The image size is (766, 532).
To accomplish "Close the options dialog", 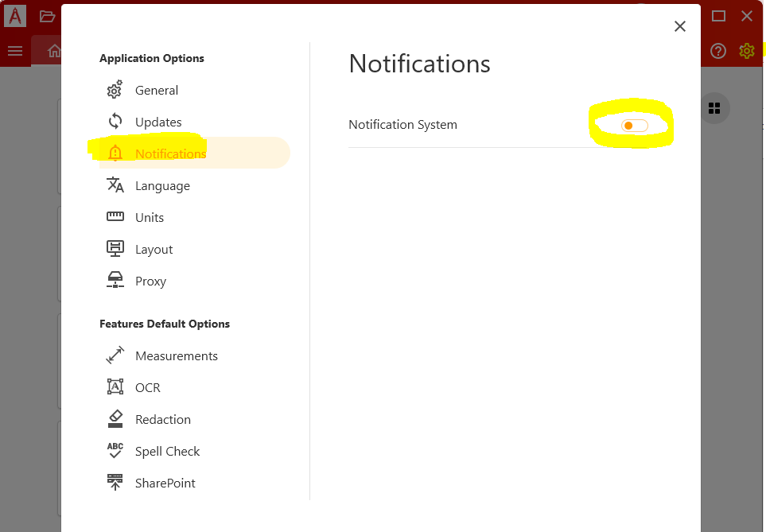I will click(679, 26).
